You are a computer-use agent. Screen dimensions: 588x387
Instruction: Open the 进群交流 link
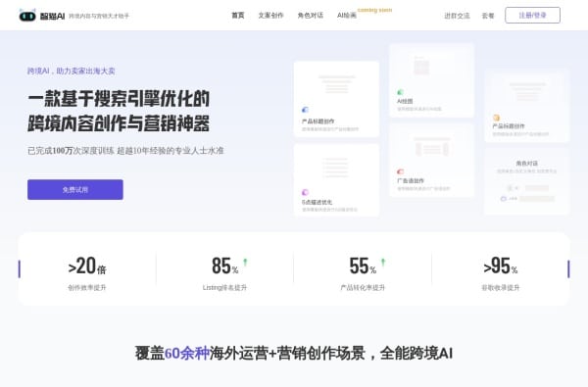click(457, 16)
